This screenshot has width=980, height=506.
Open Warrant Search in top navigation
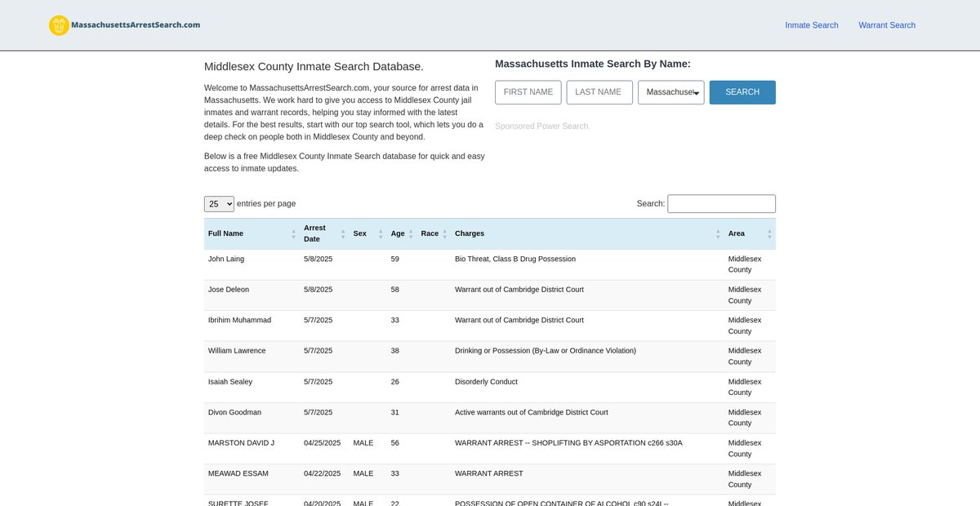pos(886,25)
